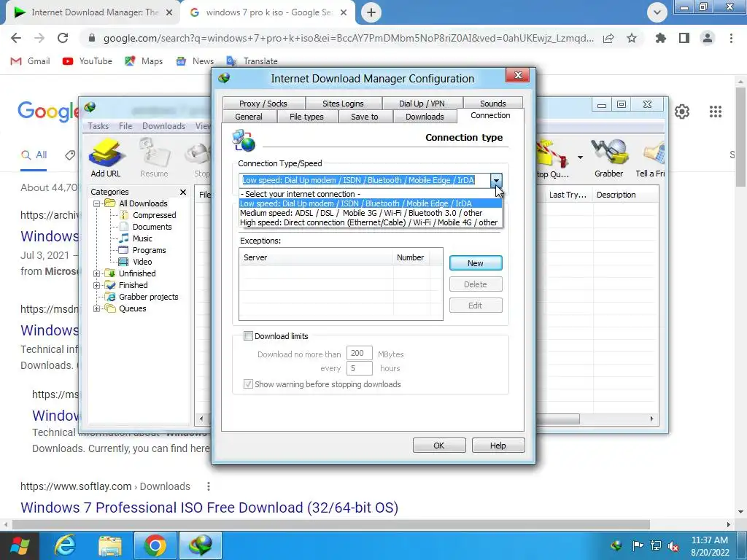Open Chrome three-dot menu

point(731,38)
